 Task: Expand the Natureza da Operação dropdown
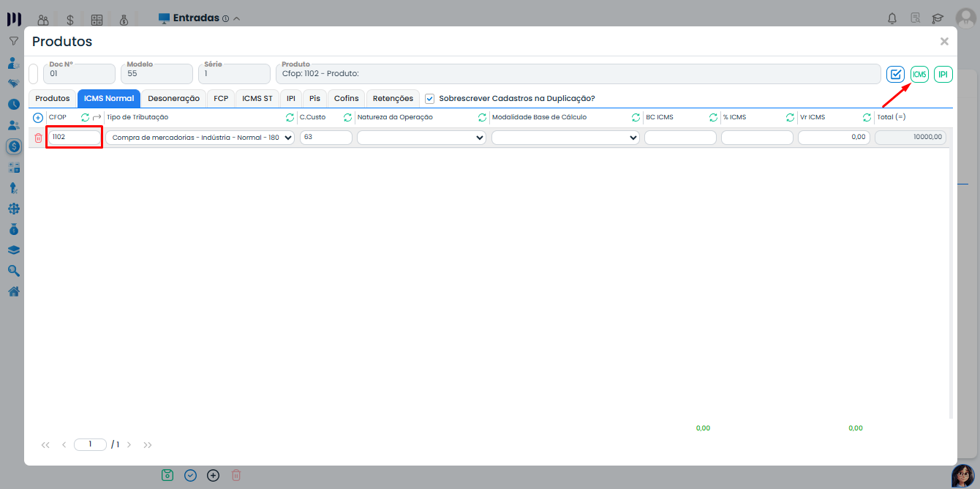coord(421,138)
